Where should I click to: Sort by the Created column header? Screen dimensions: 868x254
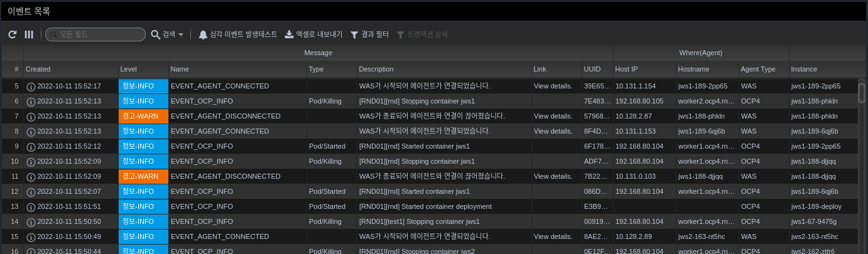click(x=38, y=69)
